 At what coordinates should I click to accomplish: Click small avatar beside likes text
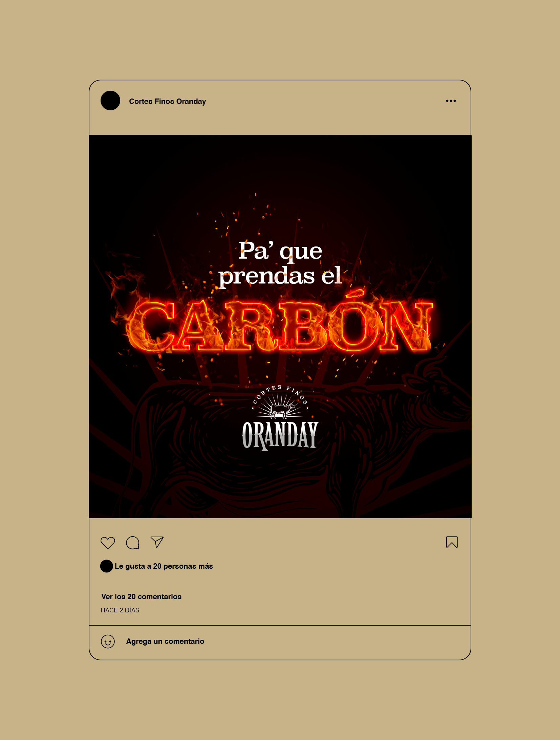click(x=106, y=566)
